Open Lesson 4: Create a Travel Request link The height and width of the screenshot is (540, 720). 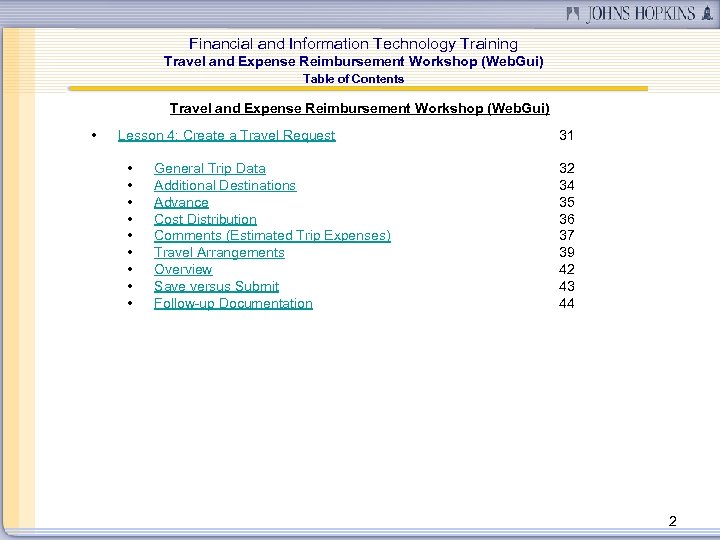(226, 135)
